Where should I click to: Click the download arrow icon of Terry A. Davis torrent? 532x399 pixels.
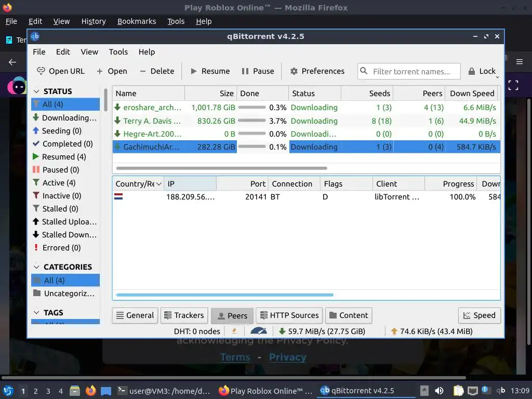coord(117,121)
